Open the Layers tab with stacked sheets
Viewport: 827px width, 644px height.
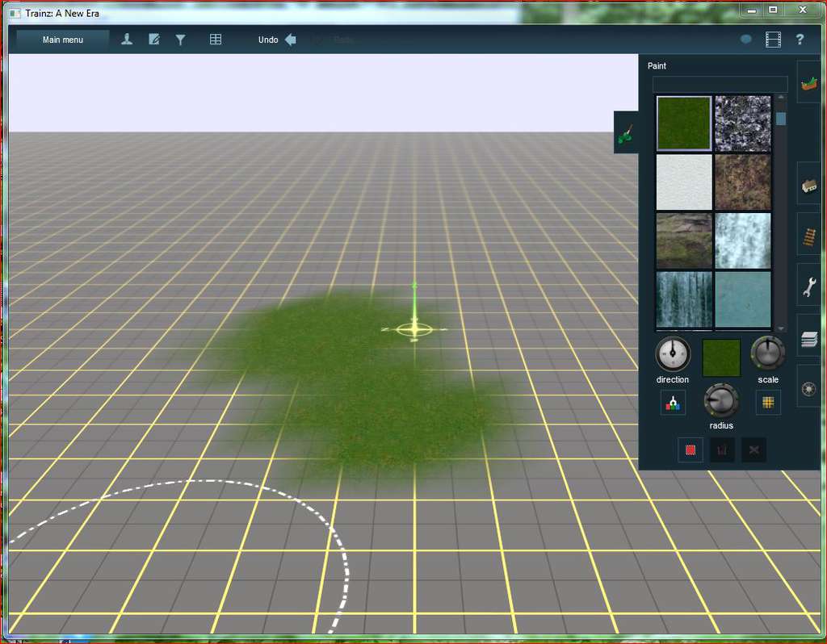point(808,338)
